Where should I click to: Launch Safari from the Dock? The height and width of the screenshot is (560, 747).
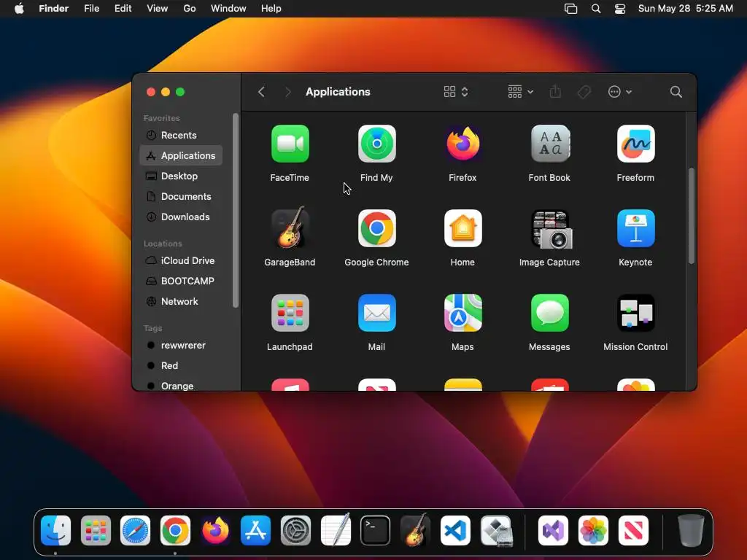(135, 531)
